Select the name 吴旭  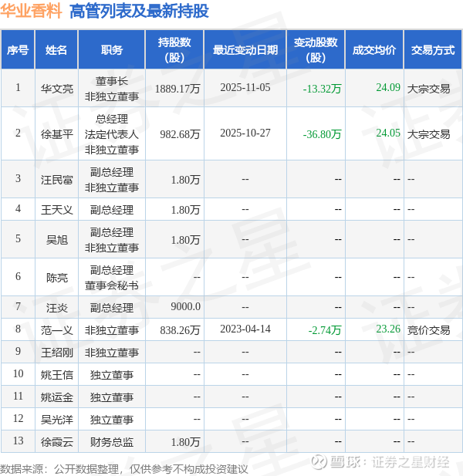[x=57, y=240]
